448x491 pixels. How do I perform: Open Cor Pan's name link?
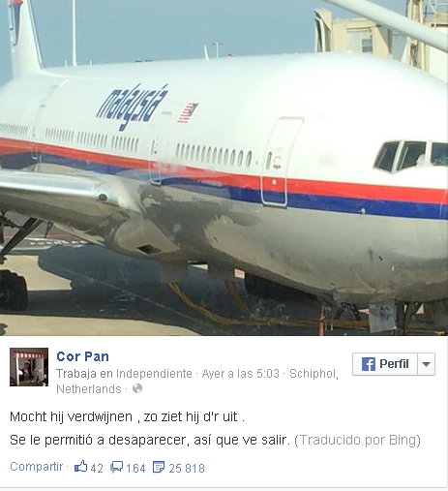(x=82, y=356)
